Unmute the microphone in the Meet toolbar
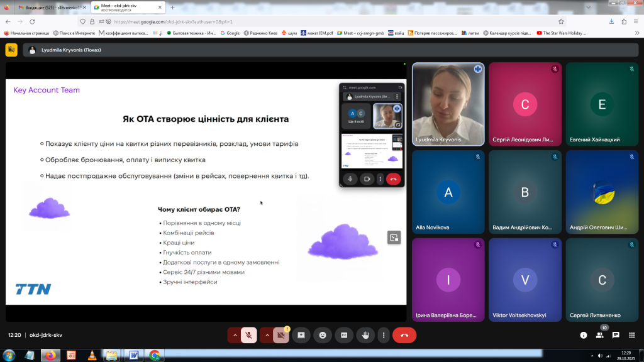The height and width of the screenshot is (362, 644). 249,336
